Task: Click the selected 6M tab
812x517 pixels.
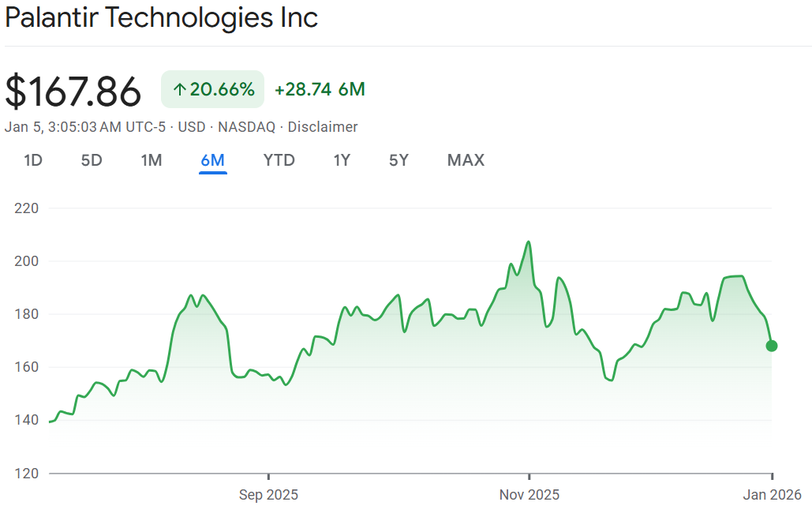Action: (x=213, y=160)
